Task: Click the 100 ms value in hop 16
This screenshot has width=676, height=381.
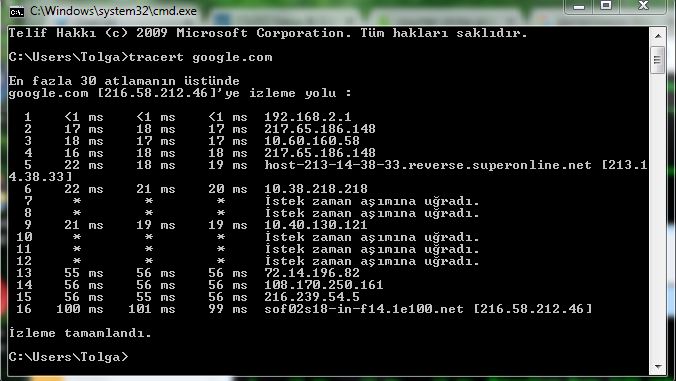Action: tap(80, 309)
